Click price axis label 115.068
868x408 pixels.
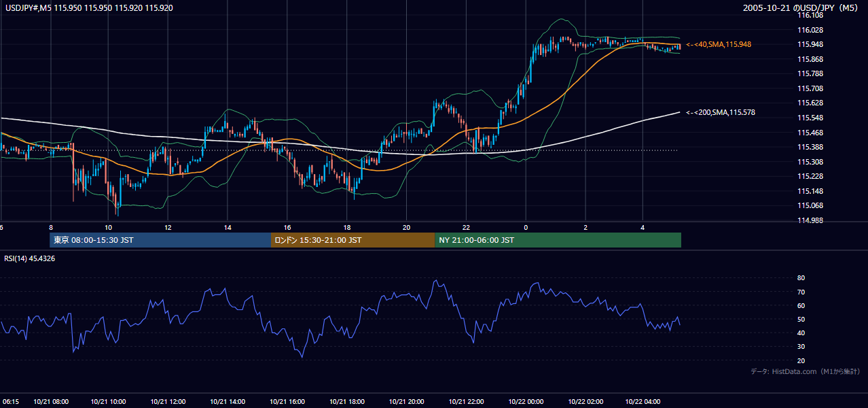(x=810, y=205)
